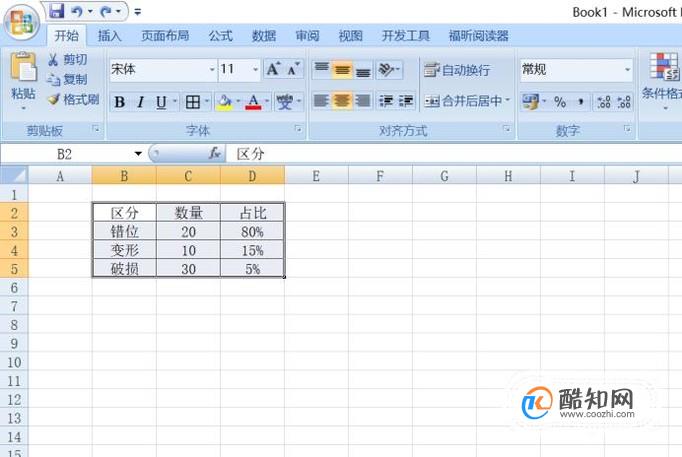Undo the last action
This screenshot has width=682, height=457.
point(77,11)
